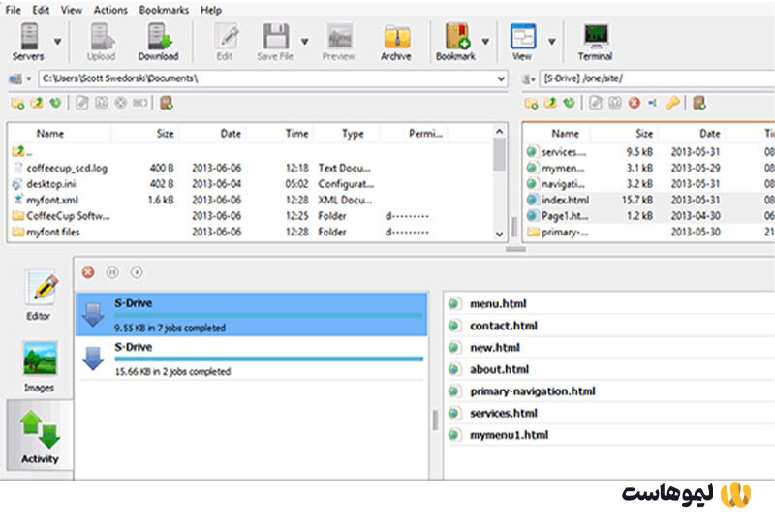Sort local files by Size column
Screen dimensions: 775x532
coord(165,134)
